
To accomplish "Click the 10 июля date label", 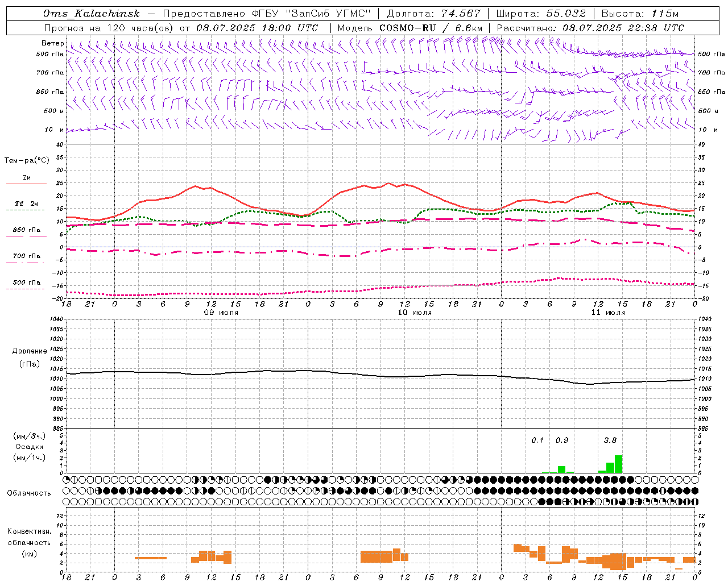I will pos(415,313).
